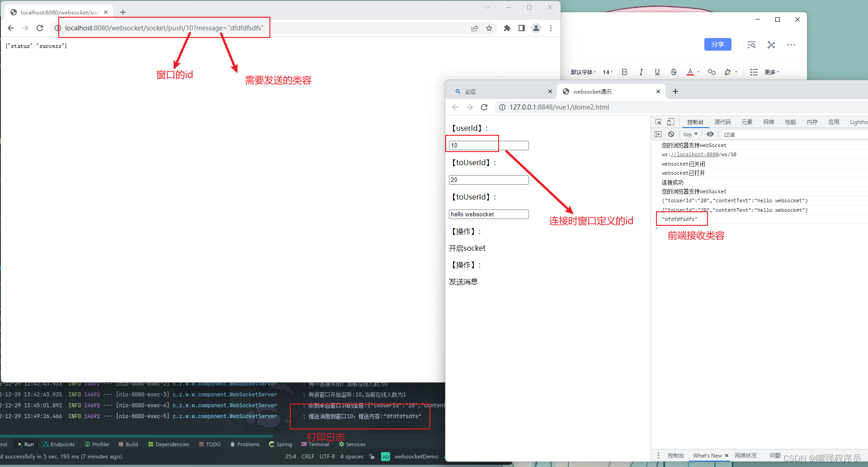868x467 pixels.
Task: Expand the highlighter dropdown arrow
Action: pyautogui.click(x=736, y=72)
